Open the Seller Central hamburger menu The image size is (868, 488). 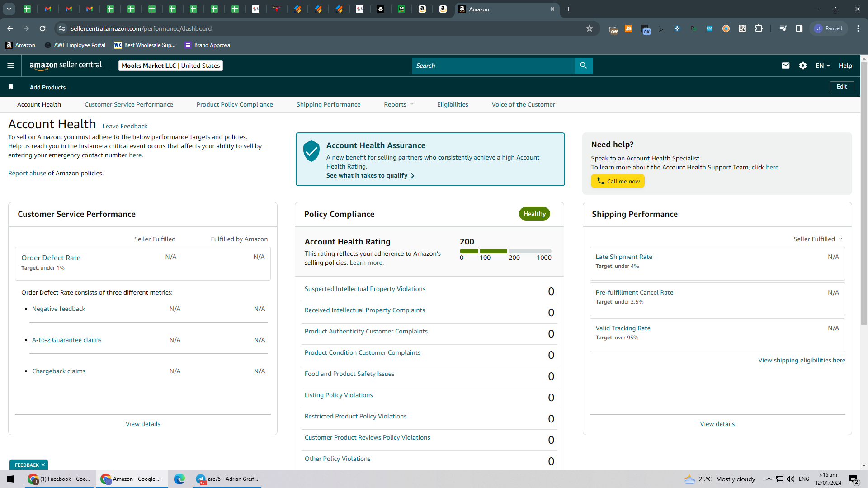click(x=11, y=66)
